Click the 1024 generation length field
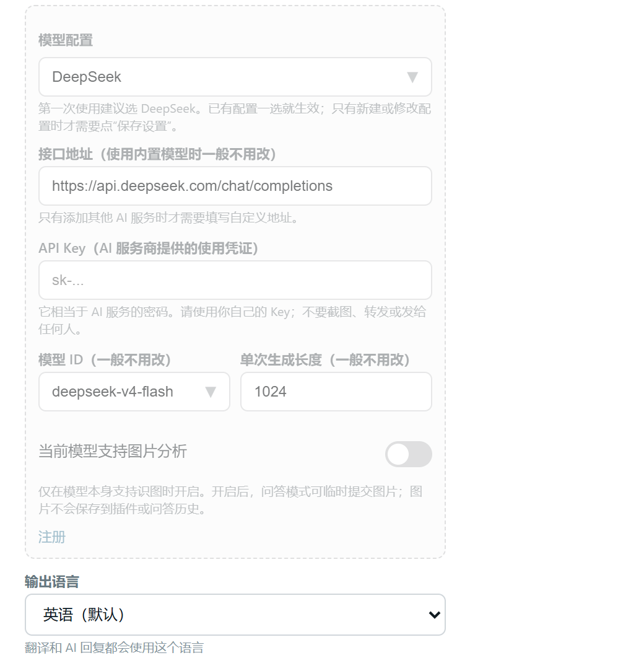The width and height of the screenshot is (644, 663). (x=336, y=392)
